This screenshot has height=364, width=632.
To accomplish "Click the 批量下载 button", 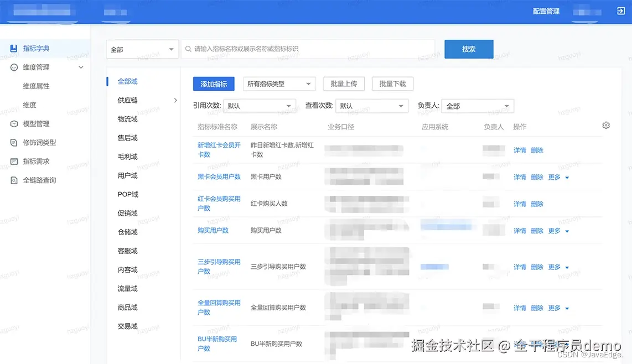I will pyautogui.click(x=392, y=84).
